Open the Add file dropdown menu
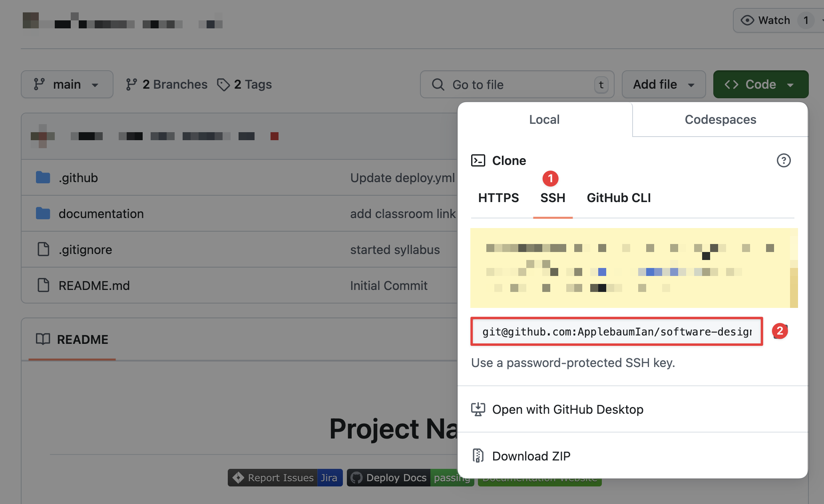The width and height of the screenshot is (824, 504). click(663, 85)
